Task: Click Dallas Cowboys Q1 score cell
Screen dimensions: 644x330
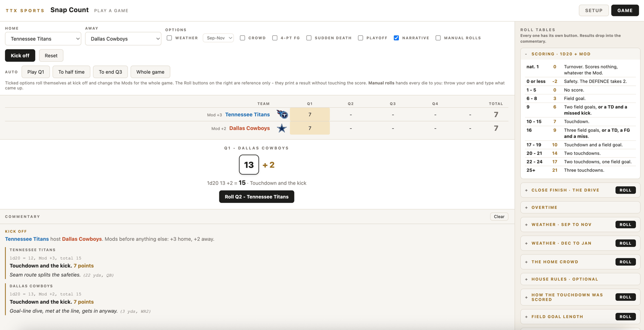Action: 310,128
